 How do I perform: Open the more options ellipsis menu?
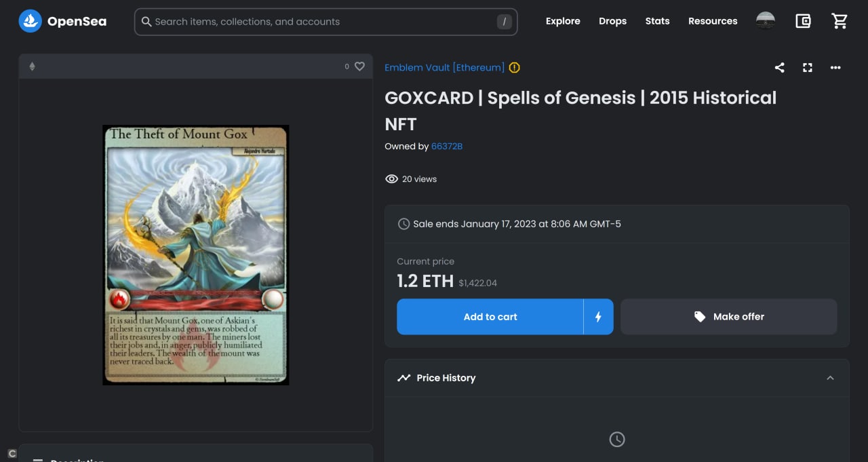point(835,67)
